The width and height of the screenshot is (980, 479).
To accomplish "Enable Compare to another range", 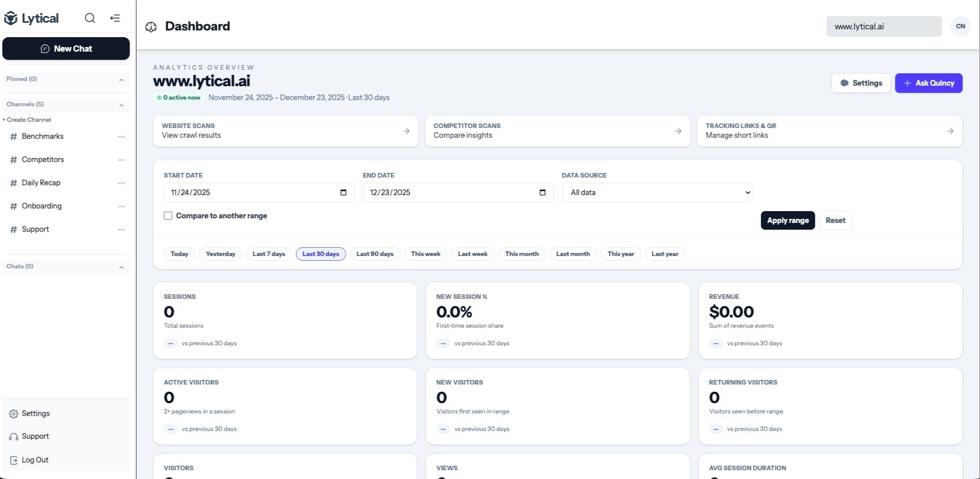I will (x=168, y=215).
